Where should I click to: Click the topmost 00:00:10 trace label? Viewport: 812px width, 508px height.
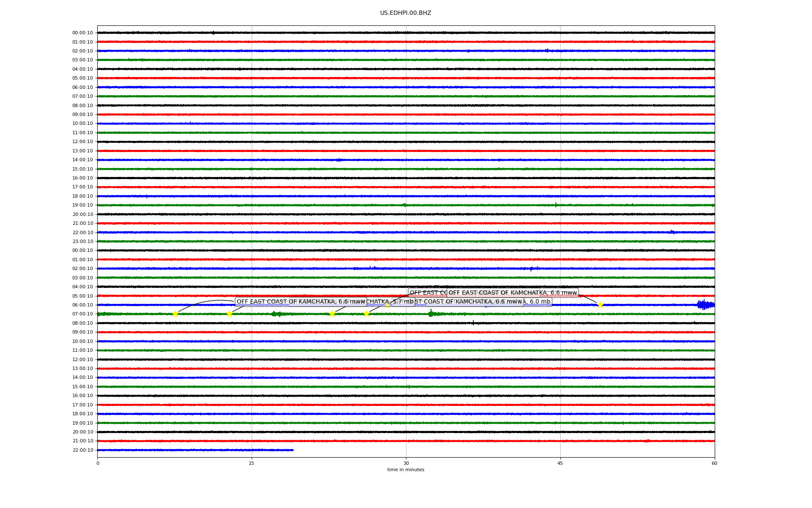82,33
